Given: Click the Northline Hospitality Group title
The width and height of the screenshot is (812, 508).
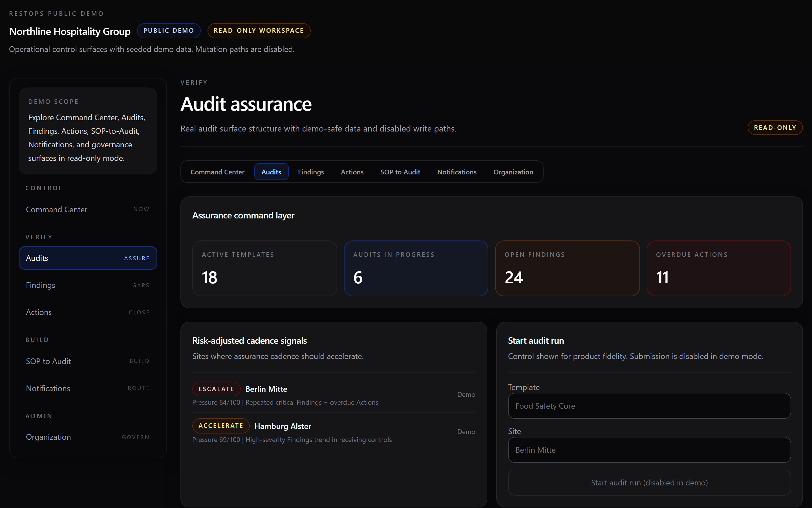Looking at the screenshot, I should point(70,31).
